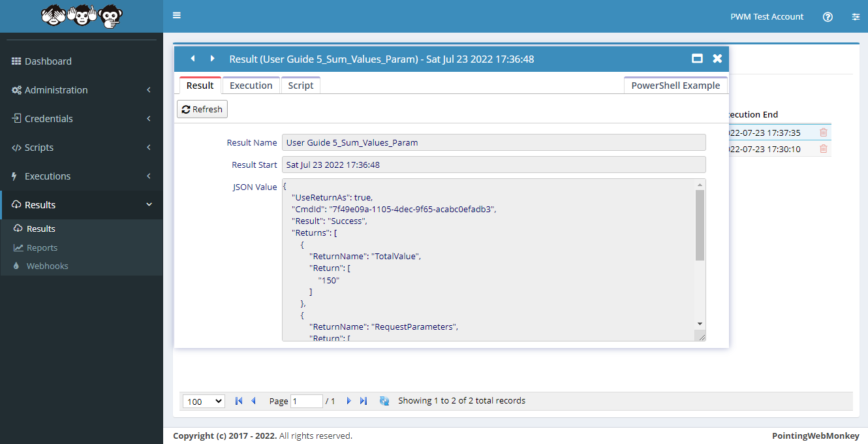Open Reports in the sidebar
This screenshot has width=868, height=444.
(x=42, y=247)
